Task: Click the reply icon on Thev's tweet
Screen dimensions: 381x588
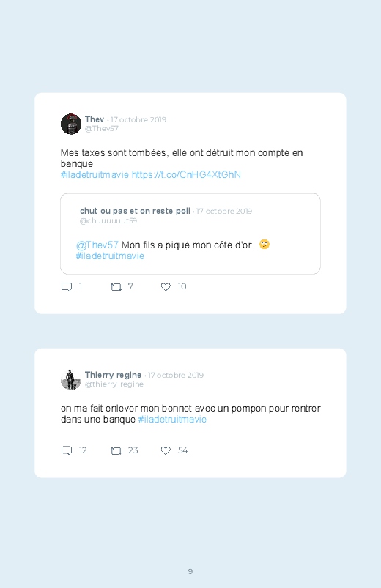Action: point(67,287)
